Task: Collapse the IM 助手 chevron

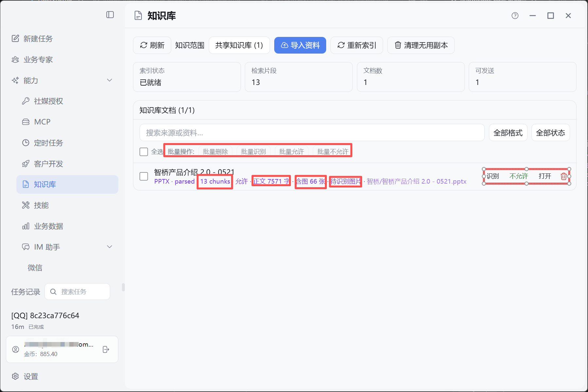Action: [x=110, y=247]
